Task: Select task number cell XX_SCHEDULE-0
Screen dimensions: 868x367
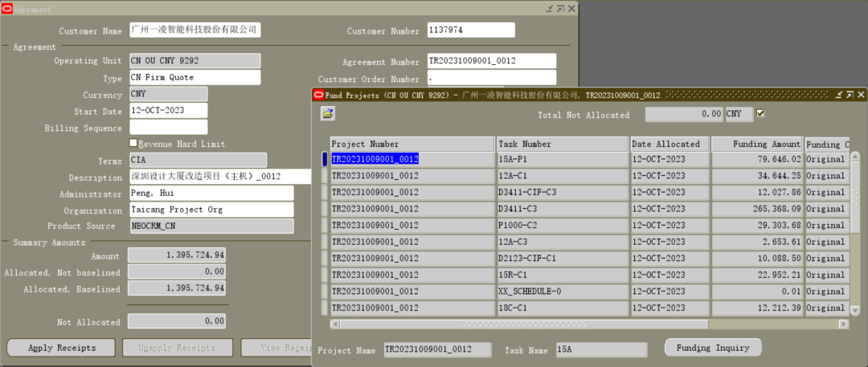Action: (x=563, y=292)
